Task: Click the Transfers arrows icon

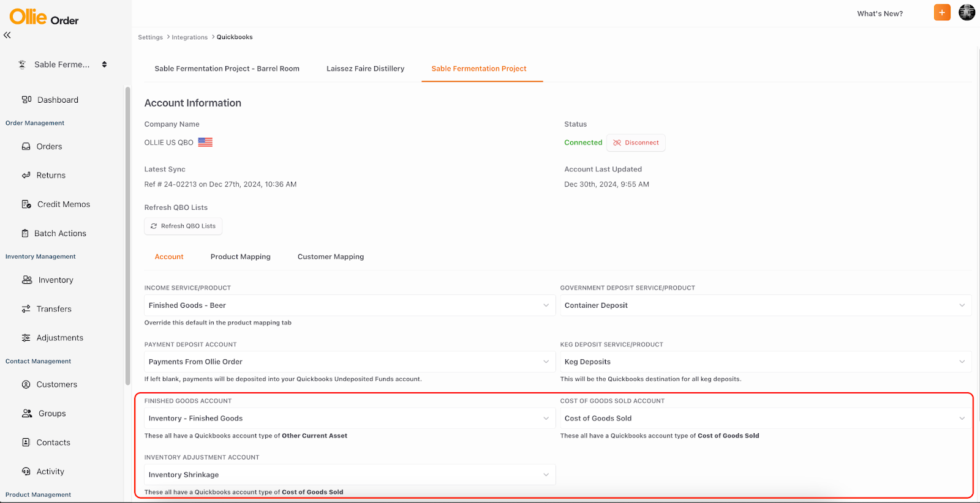Action: (x=26, y=309)
